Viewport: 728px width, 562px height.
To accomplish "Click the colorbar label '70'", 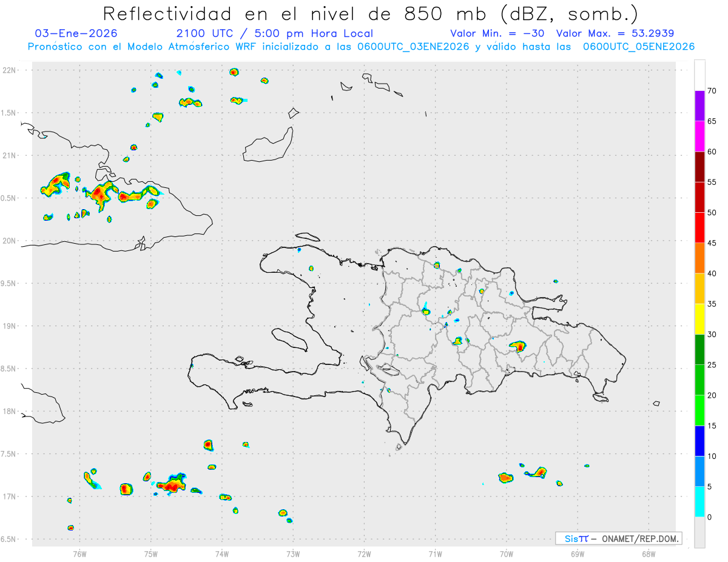I will [712, 91].
